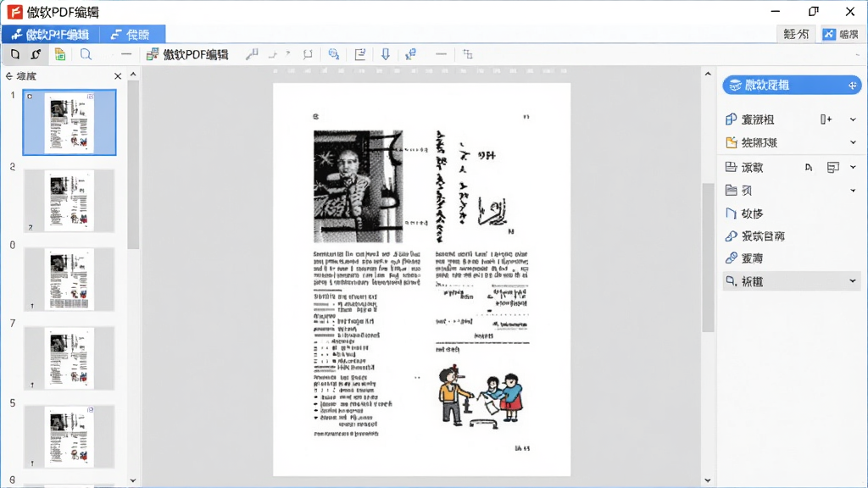Click the cartoon illustration on the PDF page
Screen dimensions: 868x488
click(480, 396)
